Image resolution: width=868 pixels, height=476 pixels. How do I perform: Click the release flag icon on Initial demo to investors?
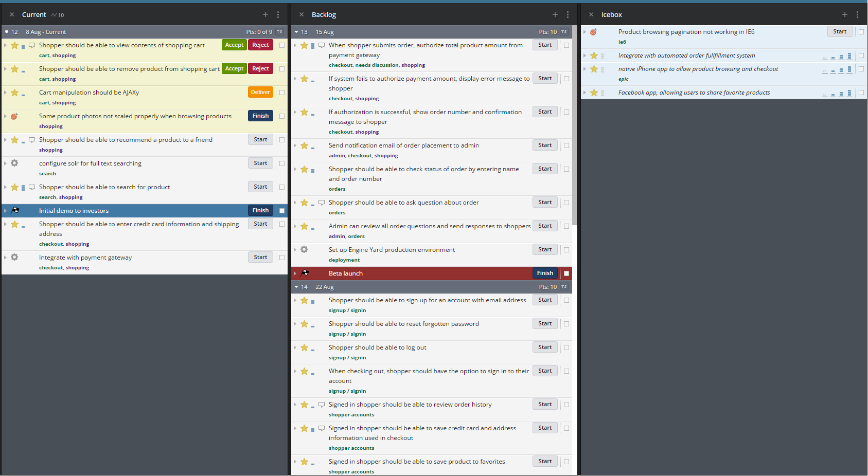15,210
